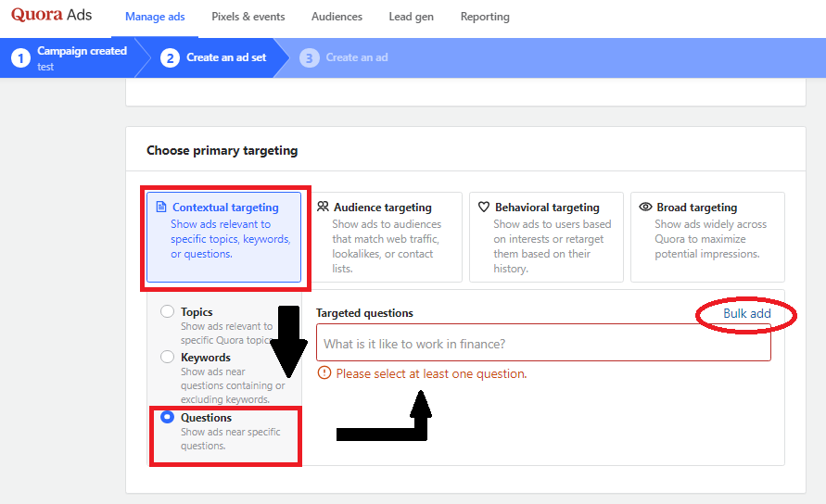Screen dimensions: 826x504
Task: Click the red error warning icon
Action: [324, 373]
